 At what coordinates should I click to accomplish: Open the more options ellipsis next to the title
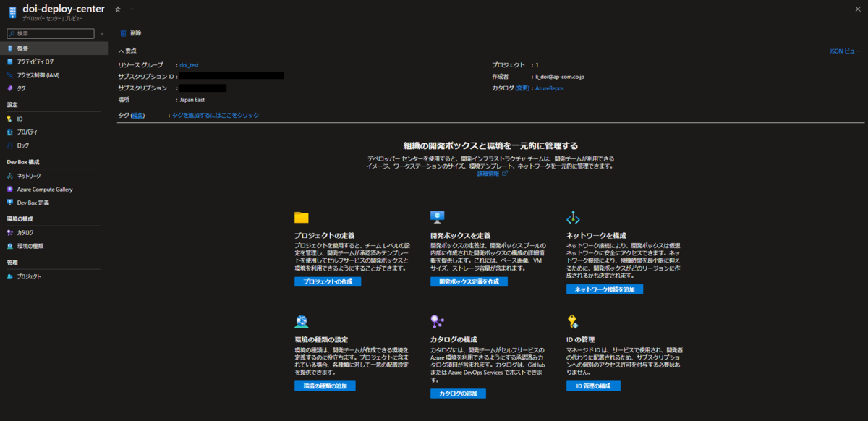130,9
